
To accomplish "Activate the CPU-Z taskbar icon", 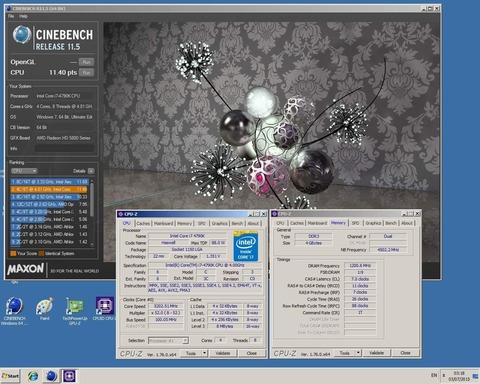I will (x=69, y=376).
